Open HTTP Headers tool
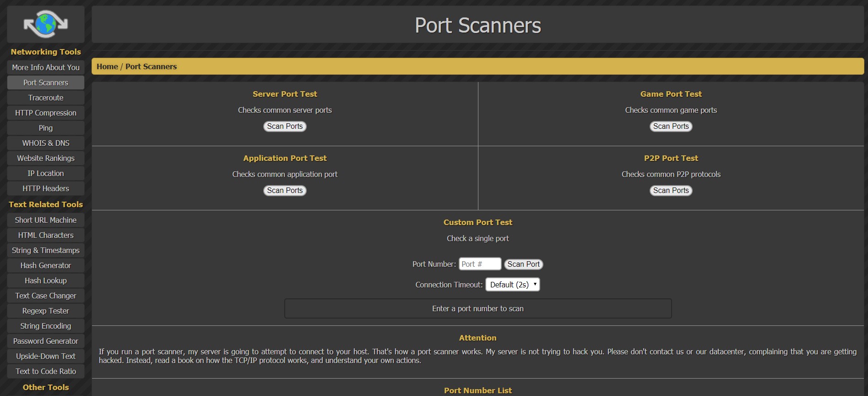 point(46,188)
